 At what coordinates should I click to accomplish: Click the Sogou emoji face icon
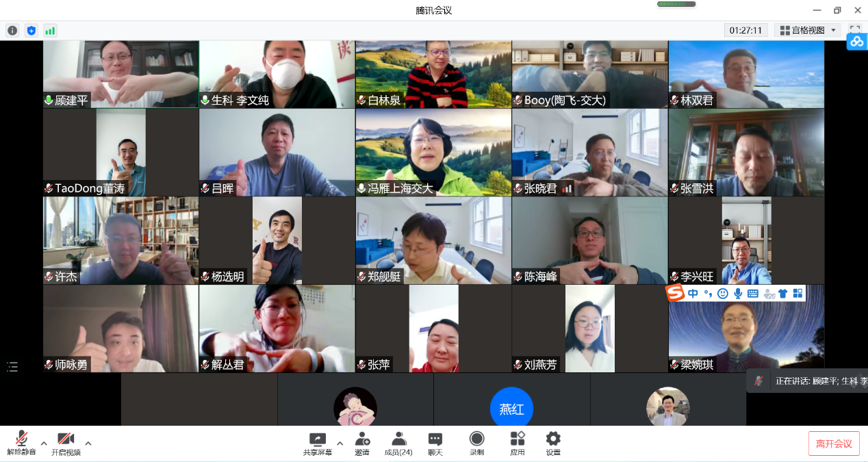pyautogui.click(x=723, y=294)
